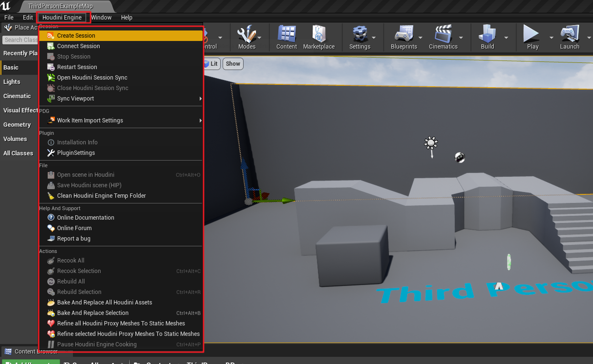Image resolution: width=593 pixels, height=364 pixels.
Task: Select PluginSettings menu entry
Action: coord(121,153)
